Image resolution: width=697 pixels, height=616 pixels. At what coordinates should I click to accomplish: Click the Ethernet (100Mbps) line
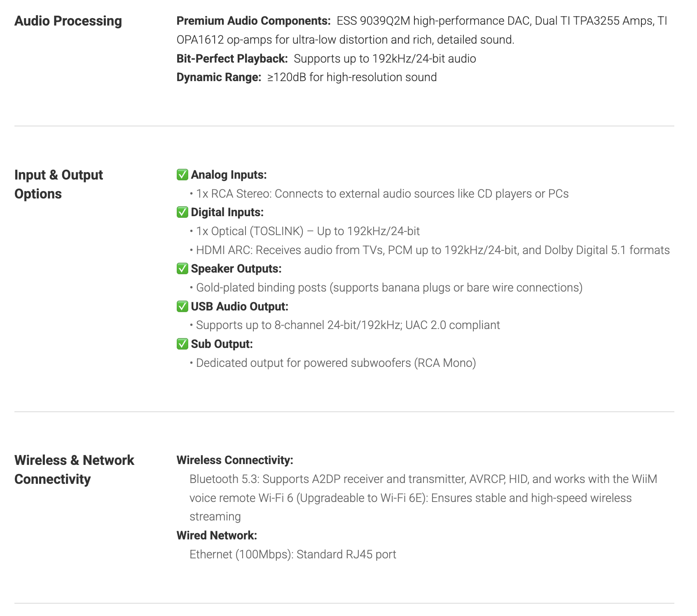[x=292, y=554]
